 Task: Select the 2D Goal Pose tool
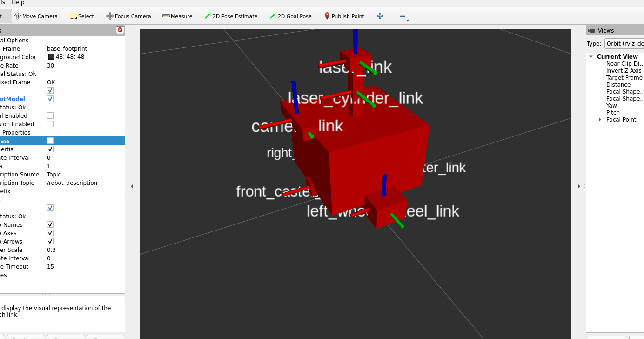point(290,16)
